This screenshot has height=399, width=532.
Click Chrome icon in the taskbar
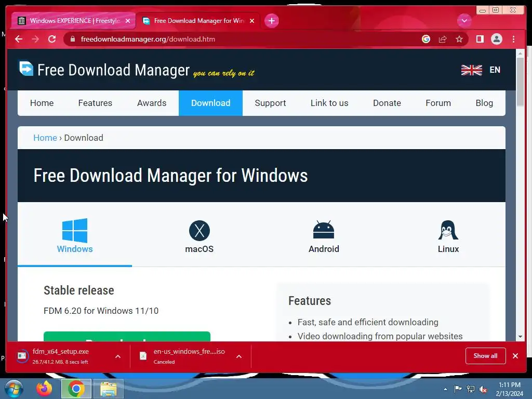[x=76, y=389]
